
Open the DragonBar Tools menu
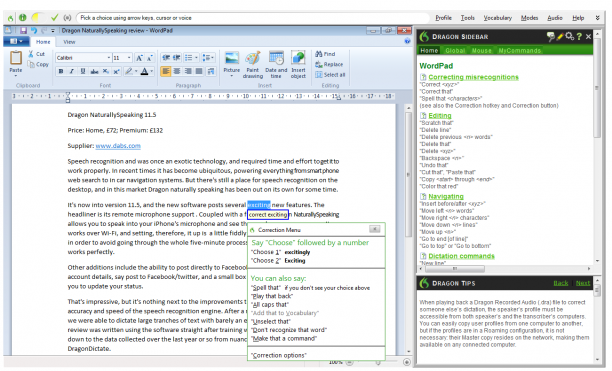tap(467, 18)
